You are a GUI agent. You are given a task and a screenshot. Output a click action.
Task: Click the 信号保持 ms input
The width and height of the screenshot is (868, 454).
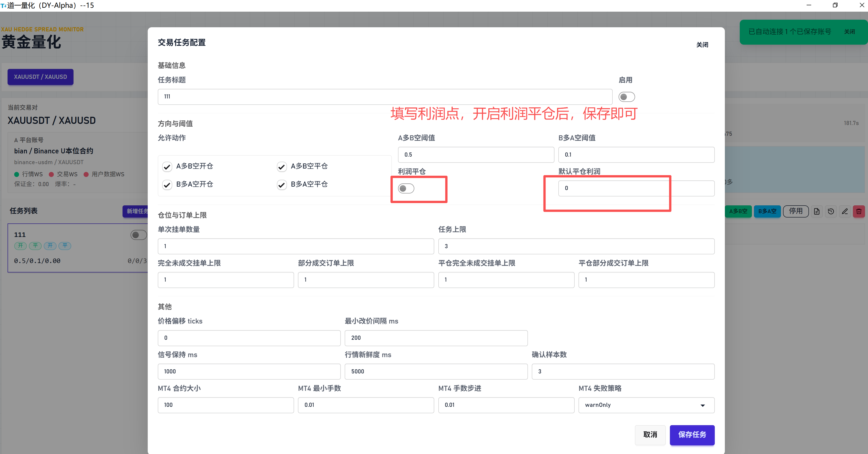point(249,372)
